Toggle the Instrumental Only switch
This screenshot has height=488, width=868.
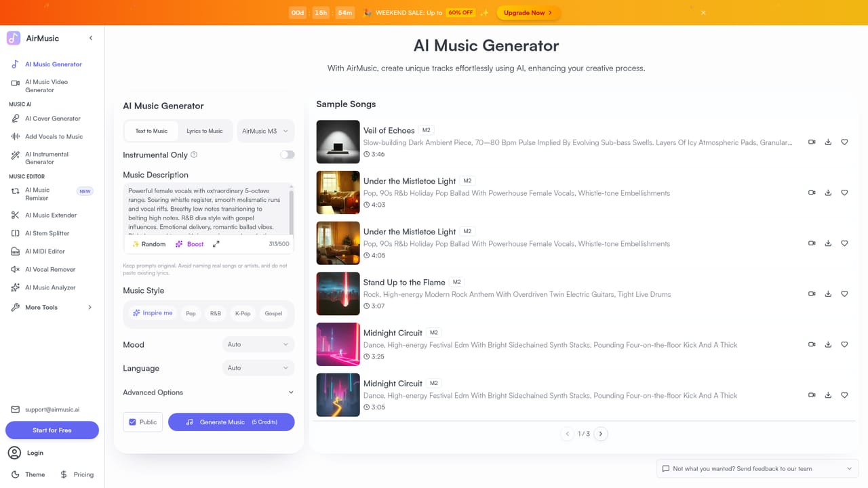pyautogui.click(x=288, y=155)
